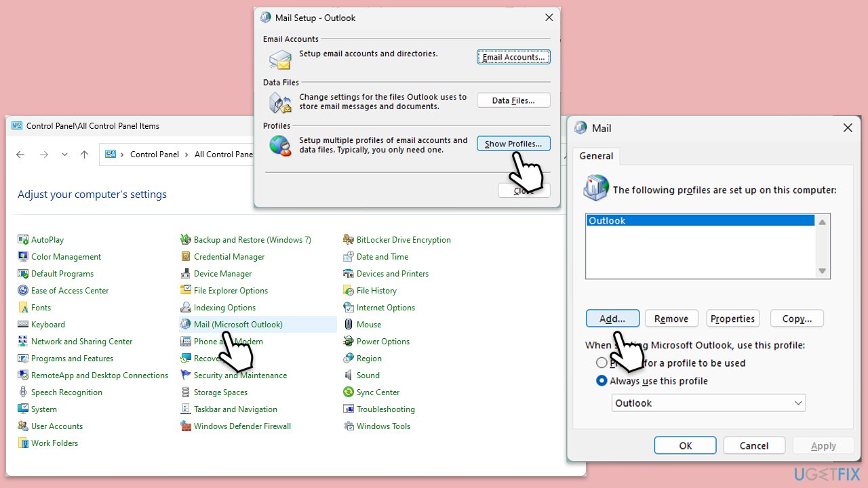Click the Speech Recognition microphone icon
This screenshot has height=488, width=868.
pyautogui.click(x=23, y=392)
